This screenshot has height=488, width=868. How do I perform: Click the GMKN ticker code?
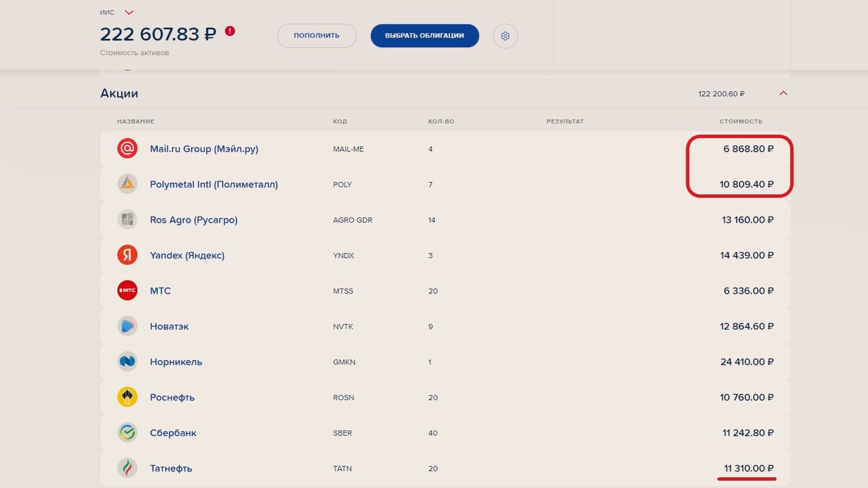(x=344, y=361)
